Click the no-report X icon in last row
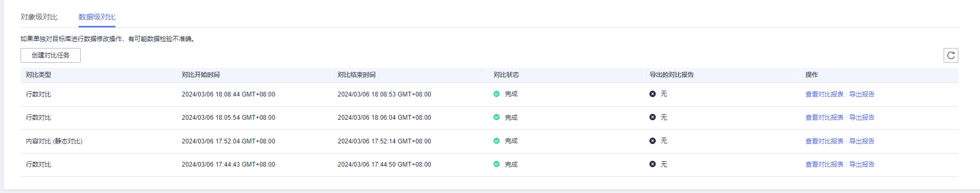980x193 pixels. point(652,164)
